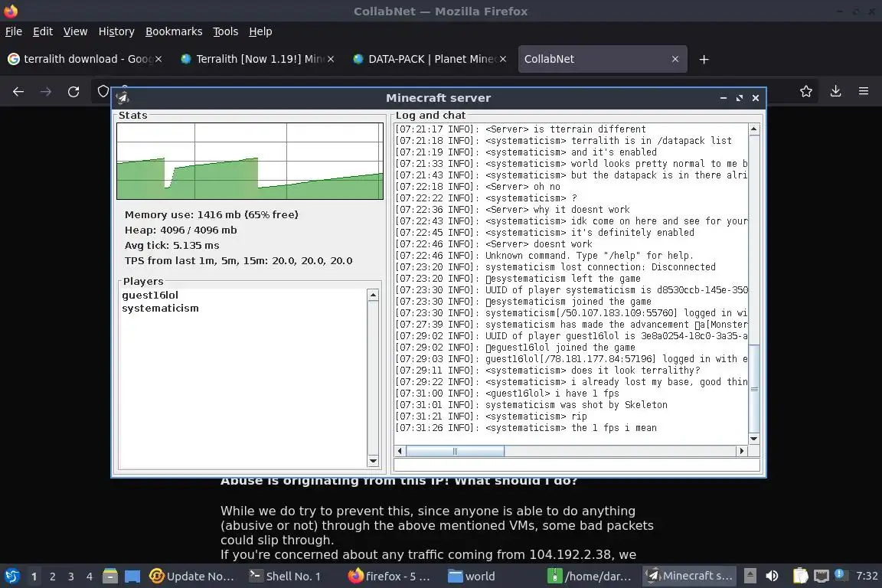Switch to workspace 4
This screenshot has width=882, height=588.
tap(90, 577)
